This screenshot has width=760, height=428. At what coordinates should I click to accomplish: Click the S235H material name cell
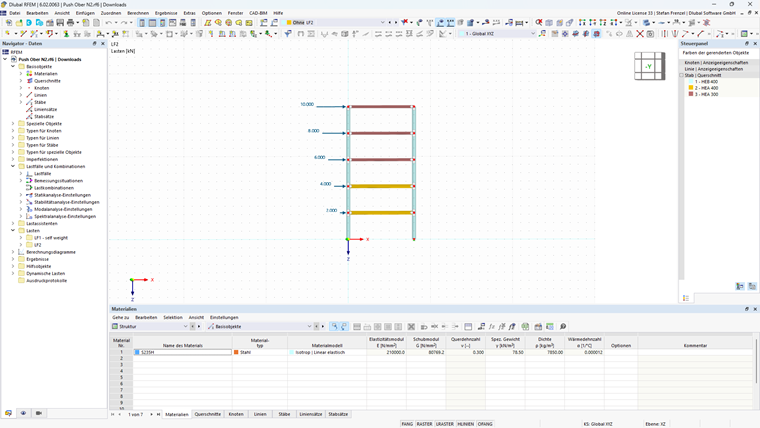[x=183, y=352]
